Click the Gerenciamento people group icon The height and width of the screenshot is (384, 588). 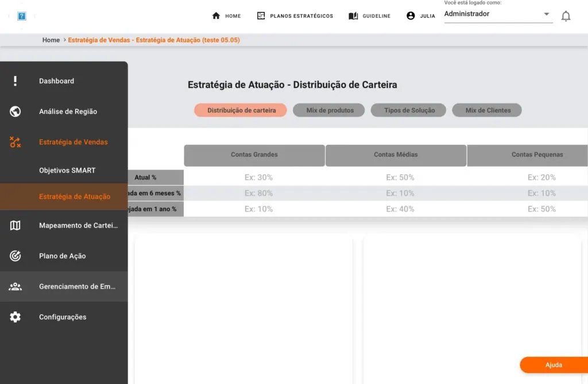pos(15,286)
